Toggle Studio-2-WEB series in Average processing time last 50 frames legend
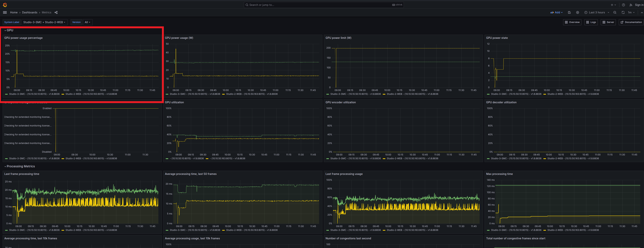Viewport: 644px width, 248px height. 252,230
